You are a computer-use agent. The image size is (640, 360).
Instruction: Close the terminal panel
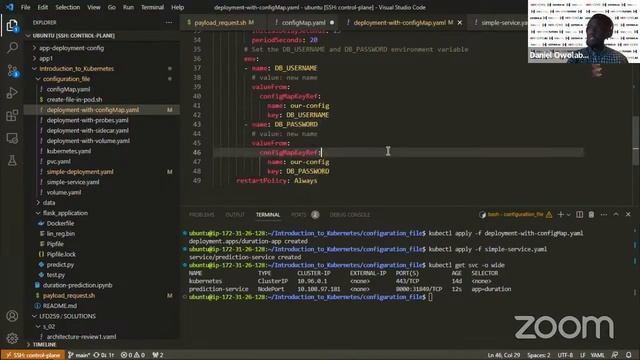pos(628,214)
